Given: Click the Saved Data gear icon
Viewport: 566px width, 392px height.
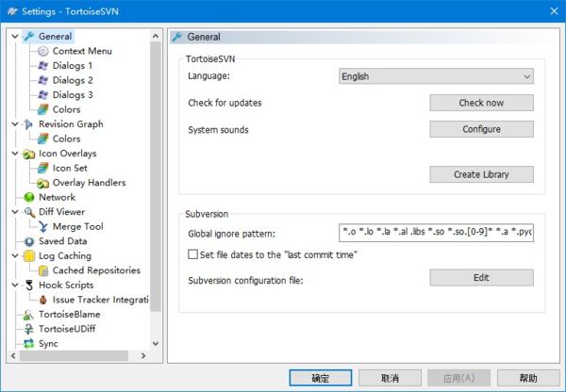Looking at the screenshot, I should point(29,240).
